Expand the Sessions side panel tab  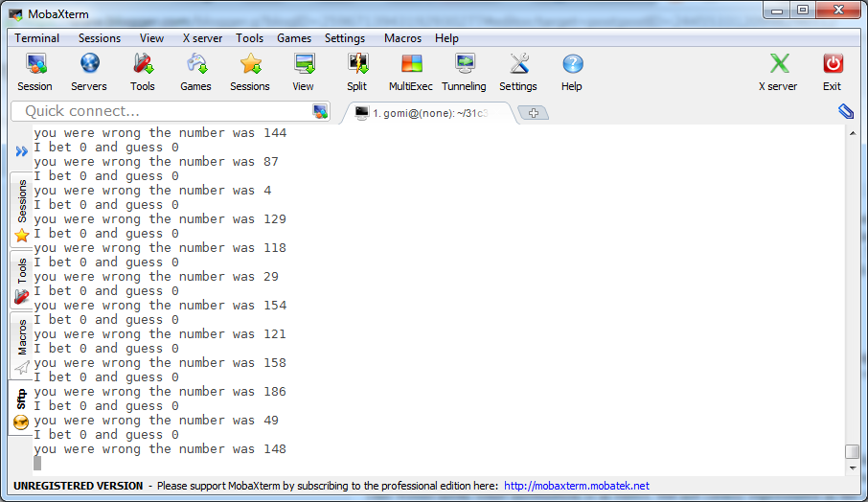pos(21,209)
